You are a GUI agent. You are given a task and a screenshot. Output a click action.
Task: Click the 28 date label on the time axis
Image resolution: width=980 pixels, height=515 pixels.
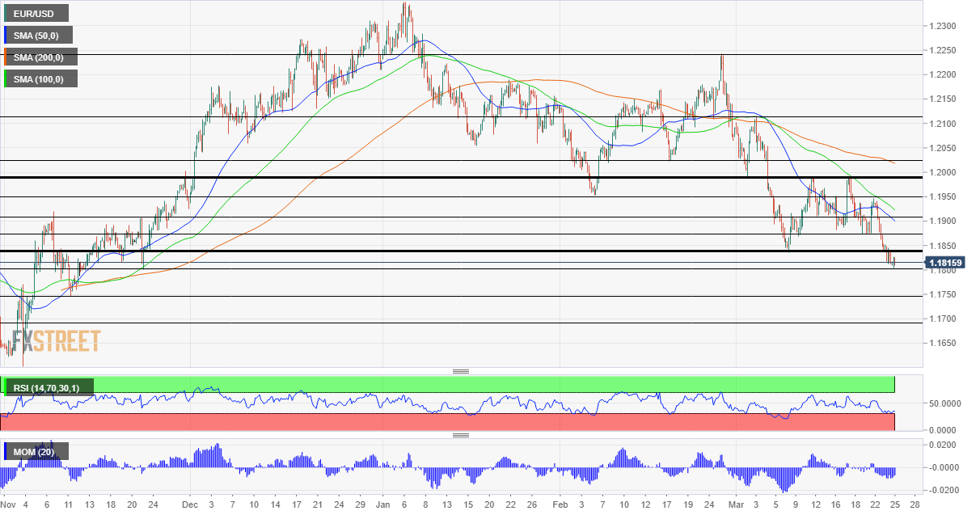coord(915,503)
